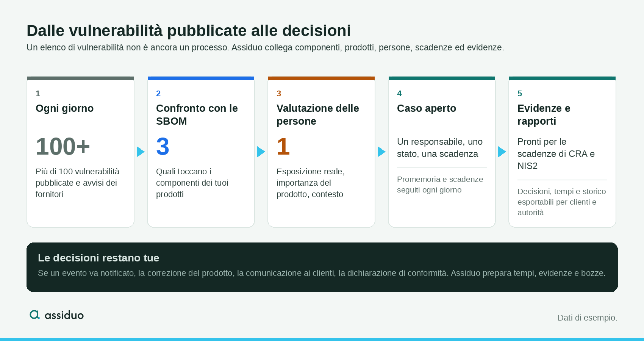Click the large orange number 1
Screen dimensions: 644x341
283,146
